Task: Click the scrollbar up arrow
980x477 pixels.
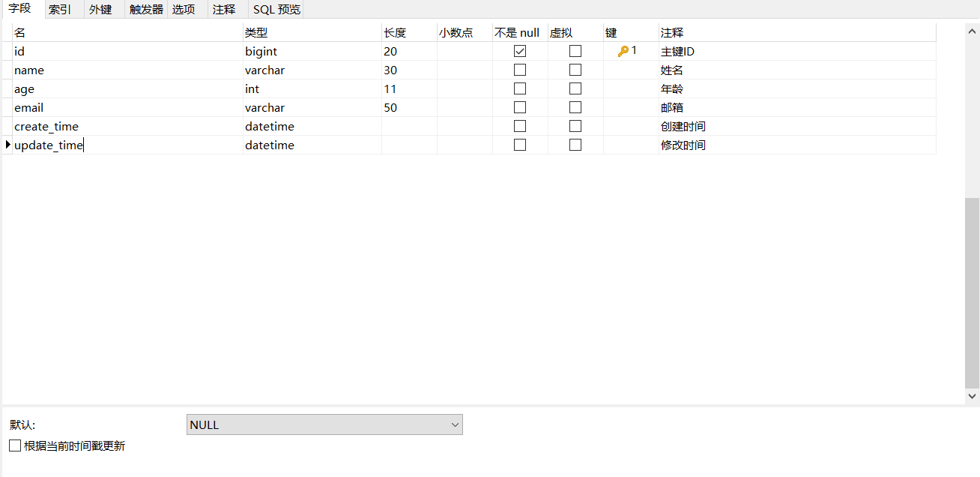Action: tap(973, 31)
